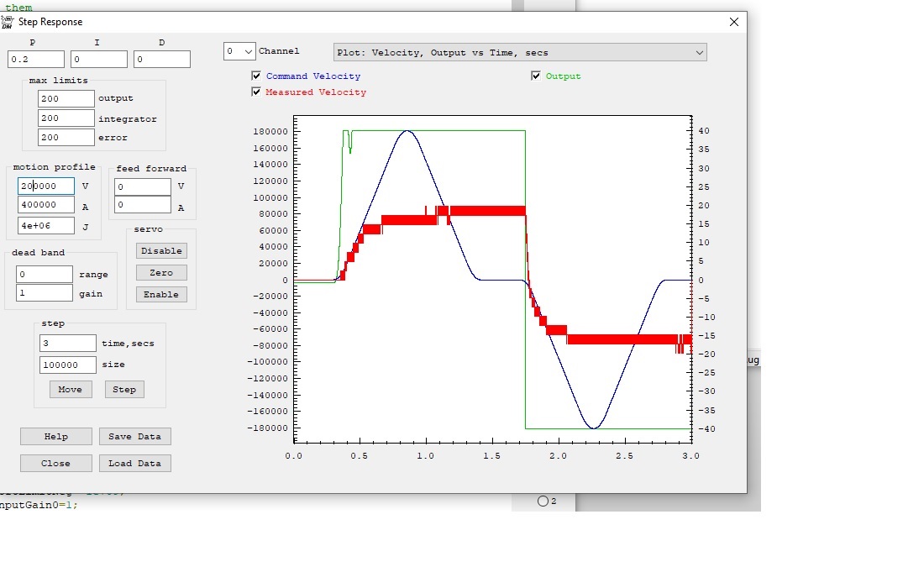Open the Channel number dropdown
The image size is (924, 588).
[x=239, y=52]
